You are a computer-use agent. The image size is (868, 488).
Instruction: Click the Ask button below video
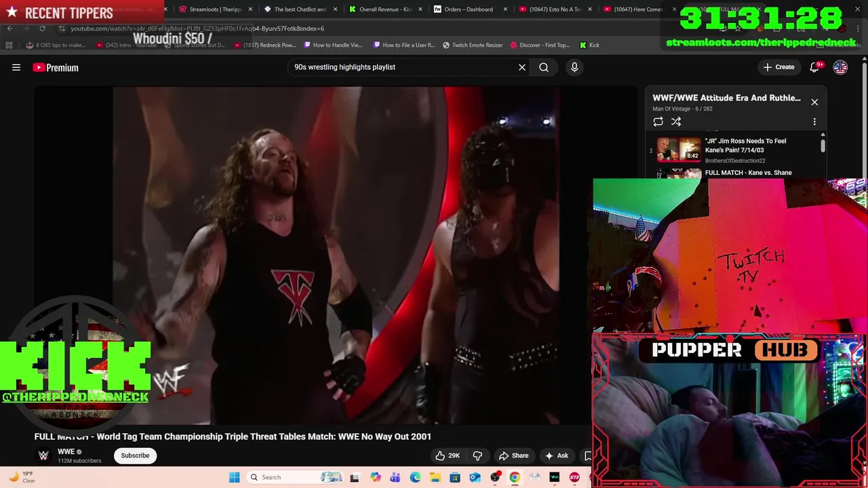point(556,455)
